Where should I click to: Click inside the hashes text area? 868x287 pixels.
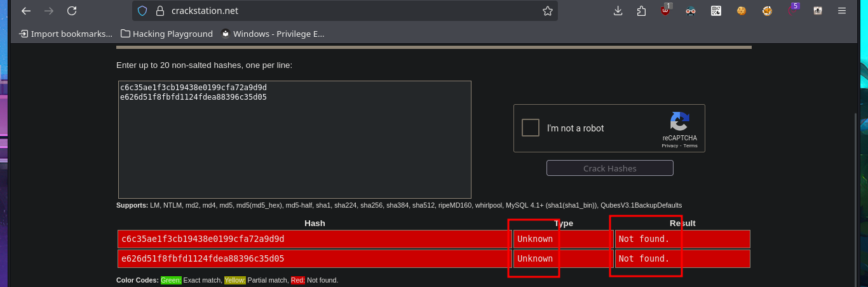coord(295,146)
